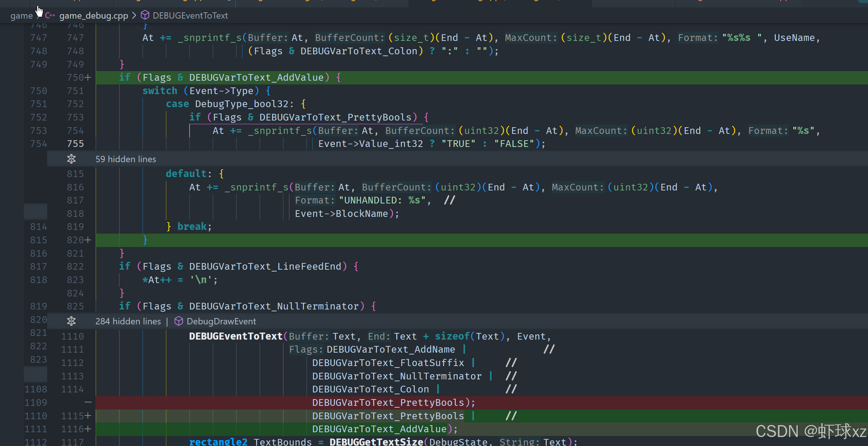Click unfold icon beside 59 hidden lines

click(x=71, y=159)
